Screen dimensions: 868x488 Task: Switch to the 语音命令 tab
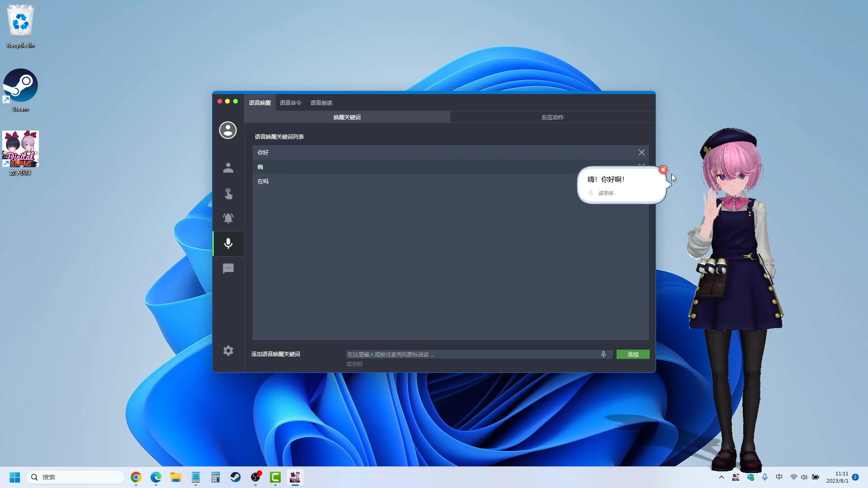coord(290,103)
